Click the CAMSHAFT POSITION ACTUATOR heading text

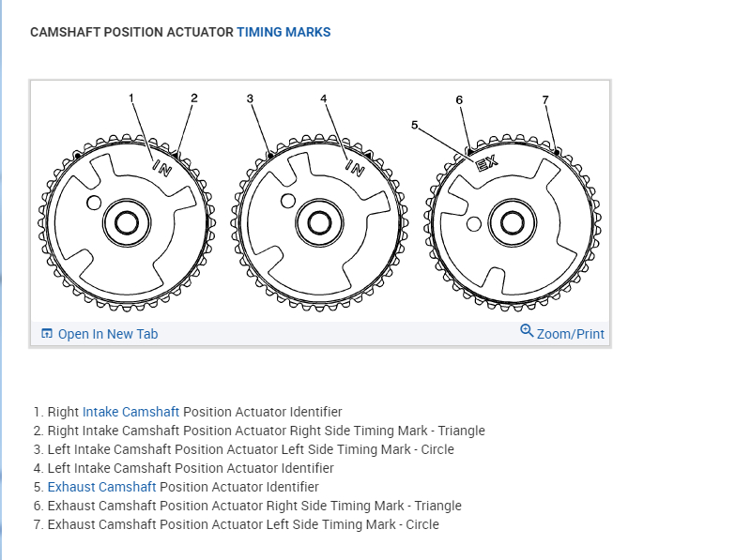coord(131,32)
